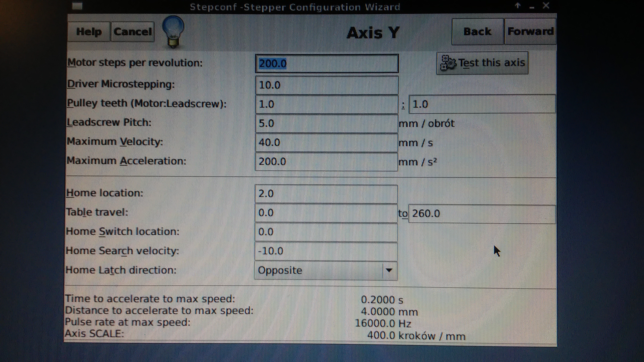
Task: Open the Help button
Action: pos(89,32)
